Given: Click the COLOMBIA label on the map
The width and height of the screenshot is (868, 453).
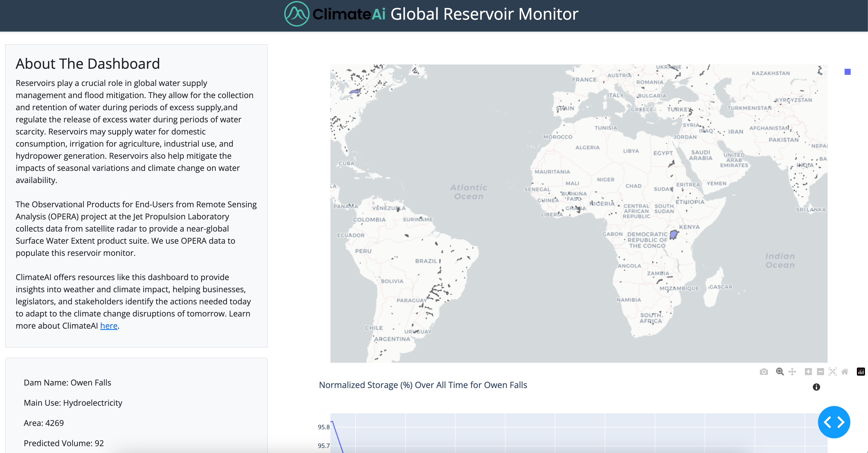Looking at the screenshot, I should (x=369, y=220).
